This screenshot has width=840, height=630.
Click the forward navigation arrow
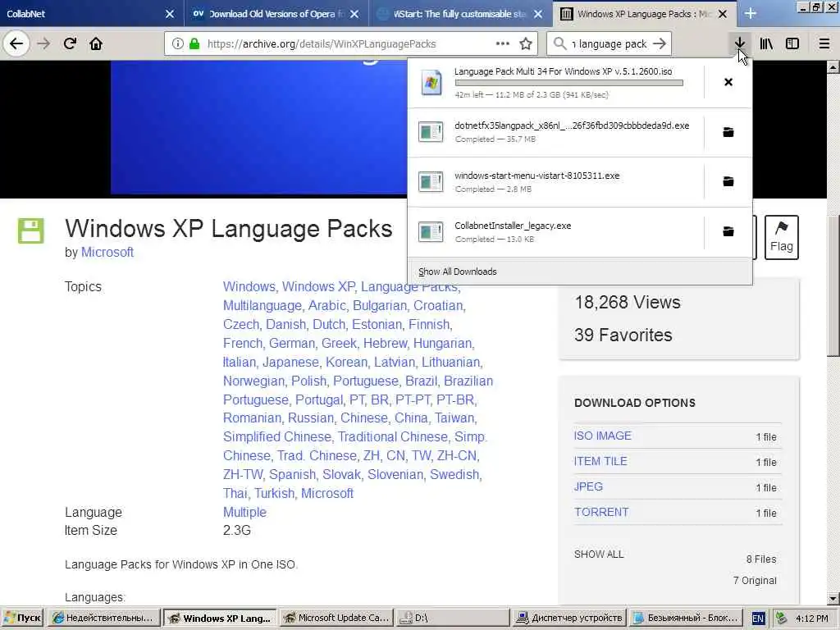pos(43,44)
